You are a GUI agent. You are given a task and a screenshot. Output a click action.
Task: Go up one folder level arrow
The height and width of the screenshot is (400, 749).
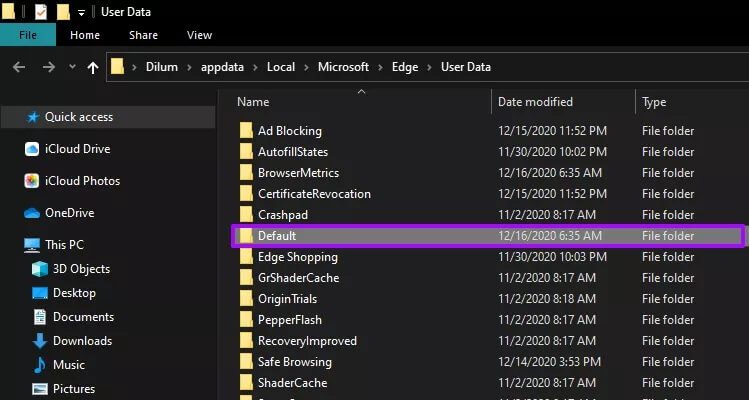(x=93, y=67)
